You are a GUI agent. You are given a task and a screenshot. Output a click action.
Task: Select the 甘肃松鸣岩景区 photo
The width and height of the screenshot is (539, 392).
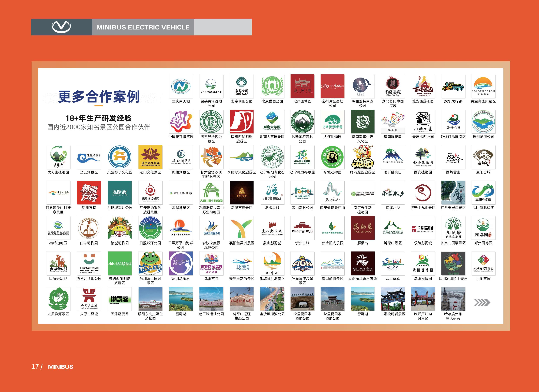[393, 299]
